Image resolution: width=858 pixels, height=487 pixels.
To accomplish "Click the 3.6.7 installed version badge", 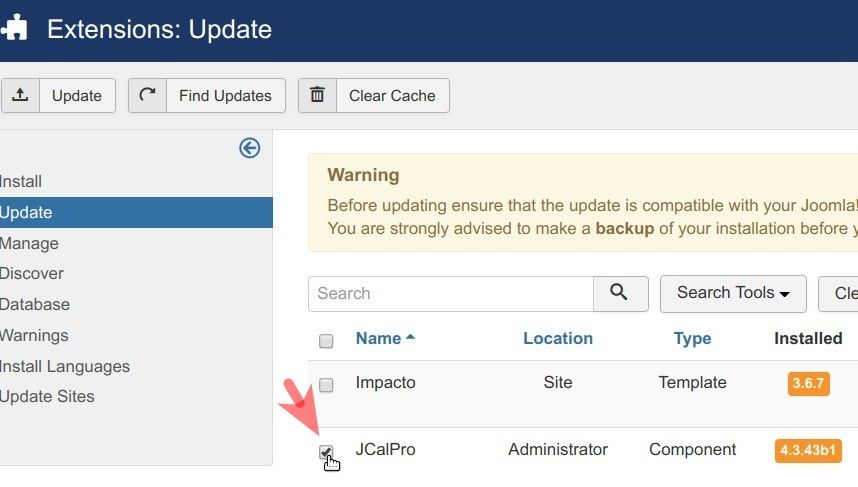I will pos(808,384).
